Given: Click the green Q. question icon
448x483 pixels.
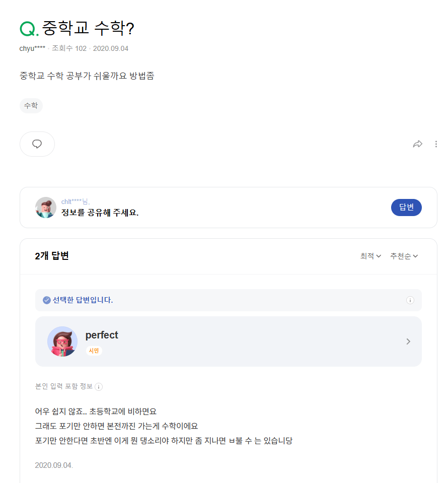Looking at the screenshot, I should click(29, 29).
